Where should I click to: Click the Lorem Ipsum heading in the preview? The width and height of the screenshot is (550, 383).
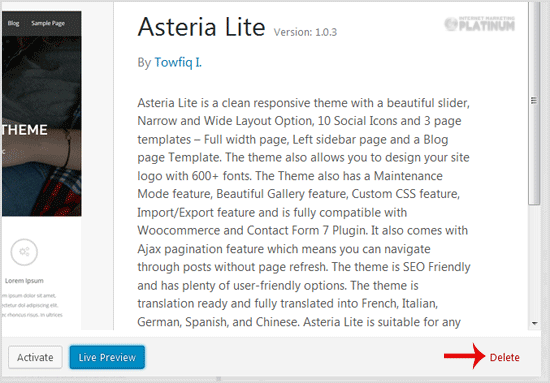[x=24, y=281]
